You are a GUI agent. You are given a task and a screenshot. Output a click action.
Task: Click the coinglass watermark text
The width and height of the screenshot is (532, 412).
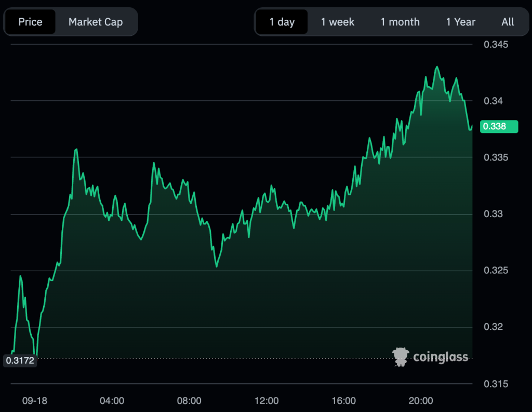tap(441, 357)
